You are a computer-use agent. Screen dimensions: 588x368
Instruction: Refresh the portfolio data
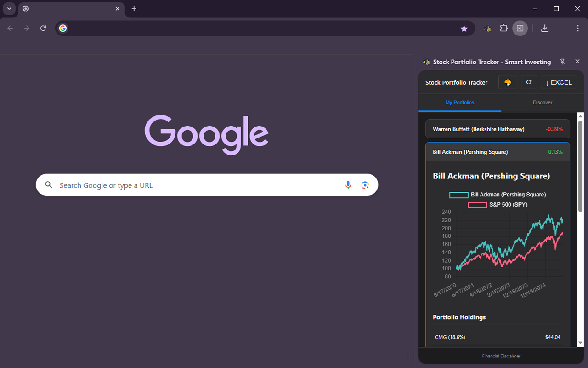529,82
